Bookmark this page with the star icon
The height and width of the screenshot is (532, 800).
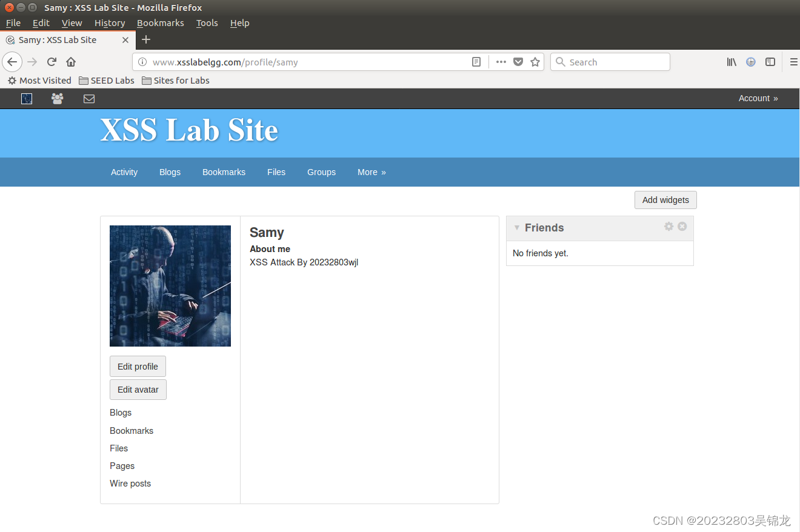click(535, 62)
